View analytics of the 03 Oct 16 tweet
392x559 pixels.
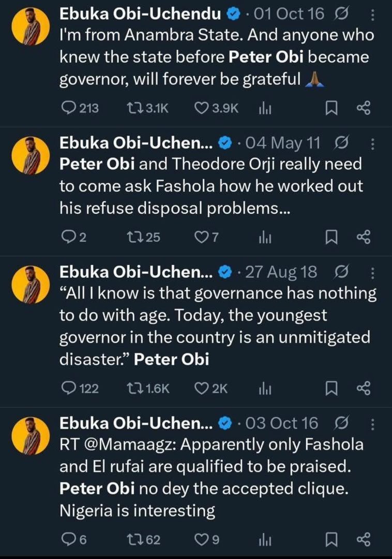pos(265,540)
